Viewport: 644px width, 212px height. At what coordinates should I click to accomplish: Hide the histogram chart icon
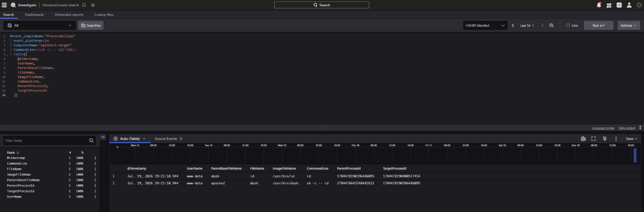[583, 139]
